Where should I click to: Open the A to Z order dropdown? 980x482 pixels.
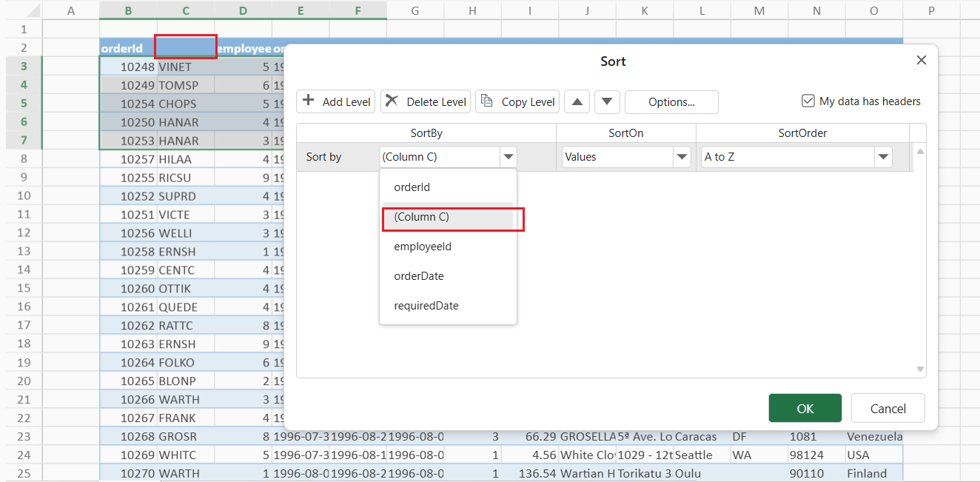click(882, 157)
